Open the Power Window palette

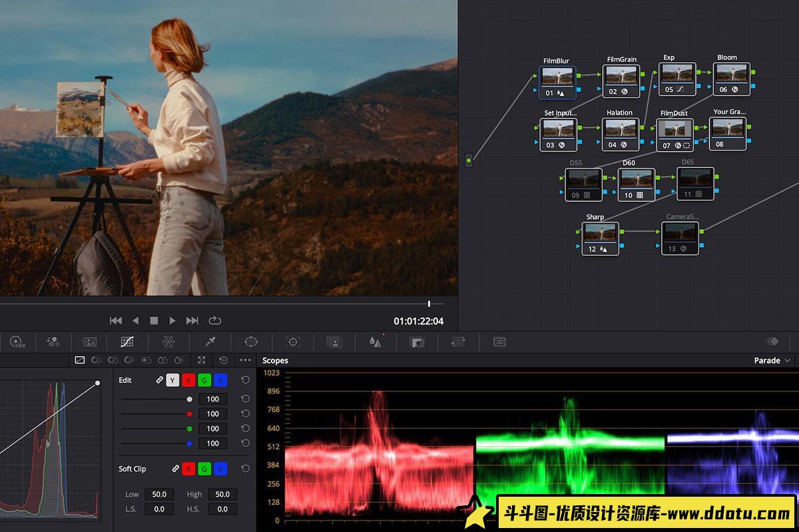(x=251, y=342)
